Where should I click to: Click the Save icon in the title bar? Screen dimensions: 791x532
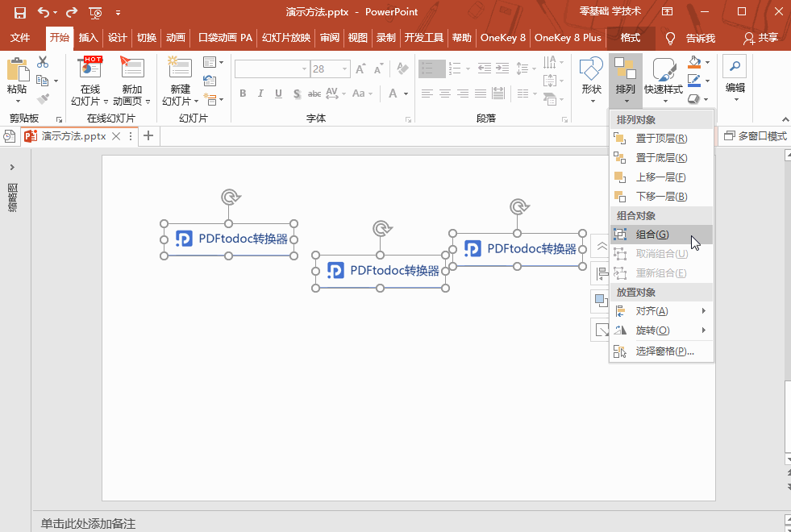point(19,12)
